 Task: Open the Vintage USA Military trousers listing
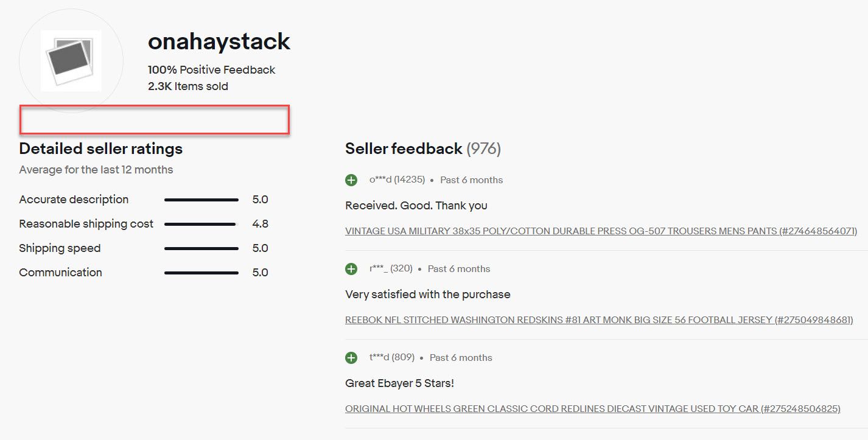click(601, 231)
